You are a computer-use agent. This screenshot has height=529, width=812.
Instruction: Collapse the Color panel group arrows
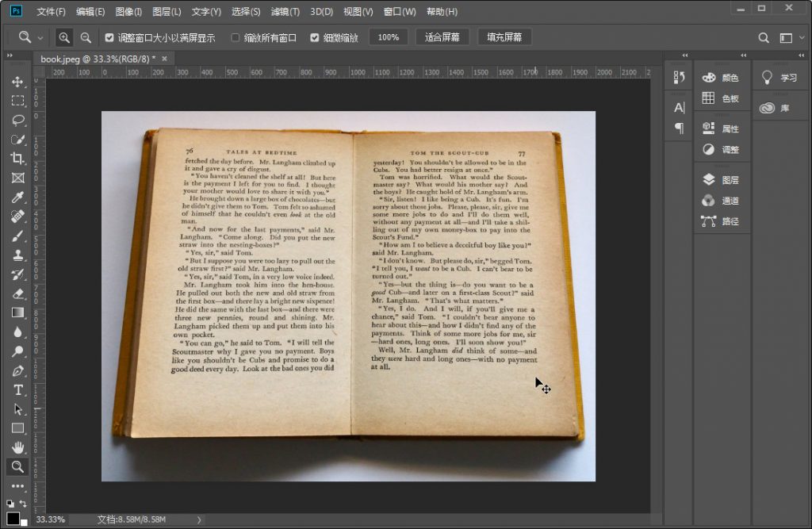coord(743,55)
